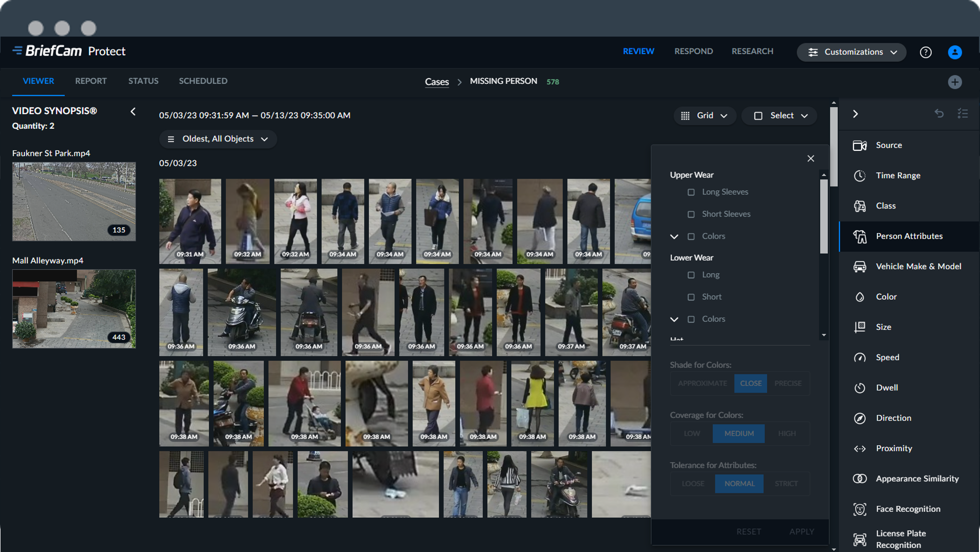
Task: Select the Dwell filter icon
Action: (x=860, y=388)
